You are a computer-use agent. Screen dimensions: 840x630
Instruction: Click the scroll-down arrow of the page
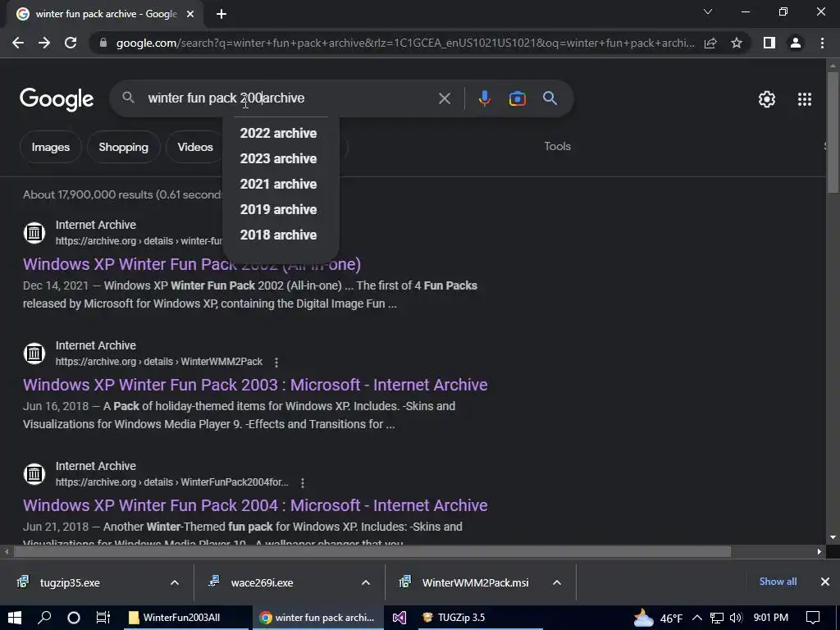click(x=833, y=537)
